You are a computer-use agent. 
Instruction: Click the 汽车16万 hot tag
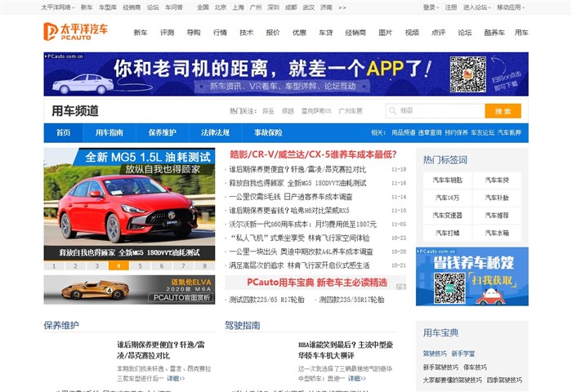pos(447,198)
